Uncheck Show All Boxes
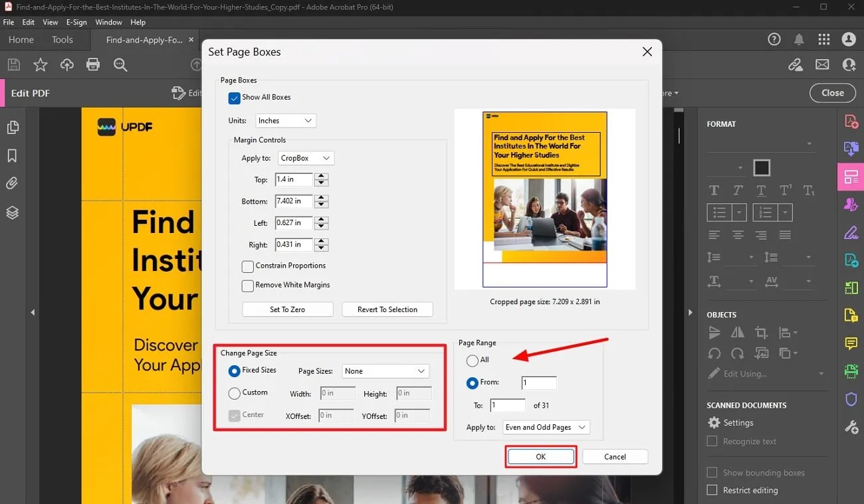Screen dimensions: 864x504 234,98
